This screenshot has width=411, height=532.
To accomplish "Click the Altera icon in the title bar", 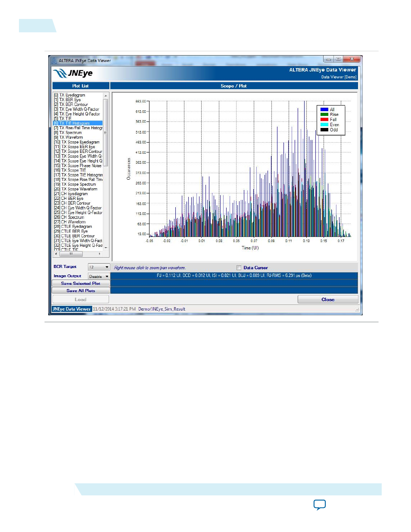I will [x=54, y=61].
